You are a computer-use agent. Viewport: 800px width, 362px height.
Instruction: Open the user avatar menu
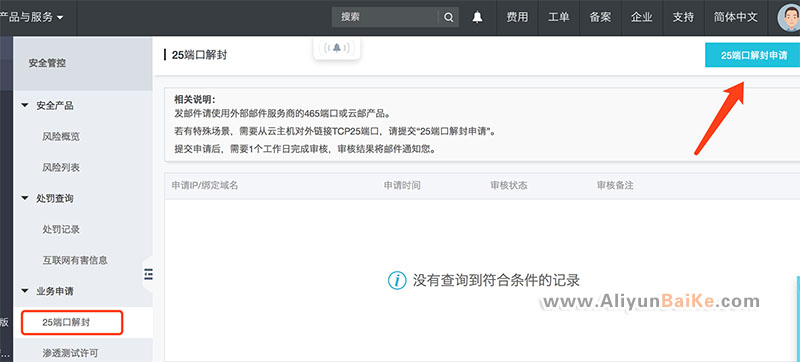pyautogui.click(x=789, y=17)
